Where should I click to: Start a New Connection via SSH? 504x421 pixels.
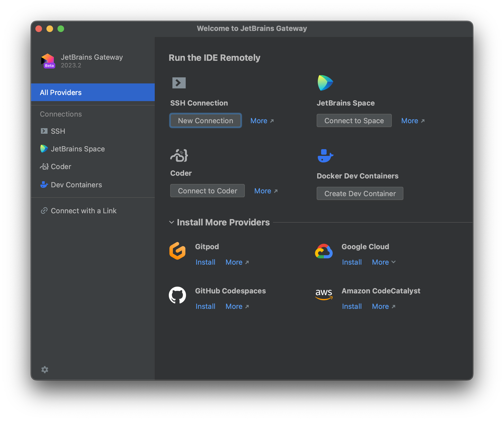(206, 120)
